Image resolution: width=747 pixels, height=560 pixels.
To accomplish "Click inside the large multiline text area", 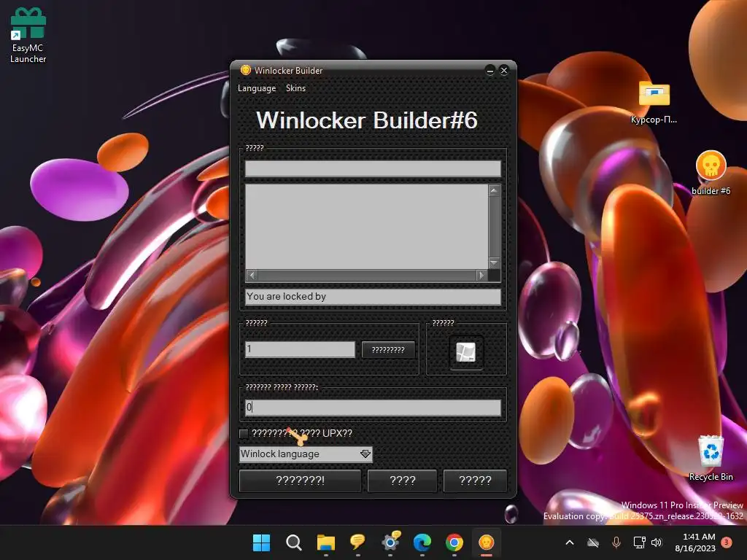I will pos(366,227).
